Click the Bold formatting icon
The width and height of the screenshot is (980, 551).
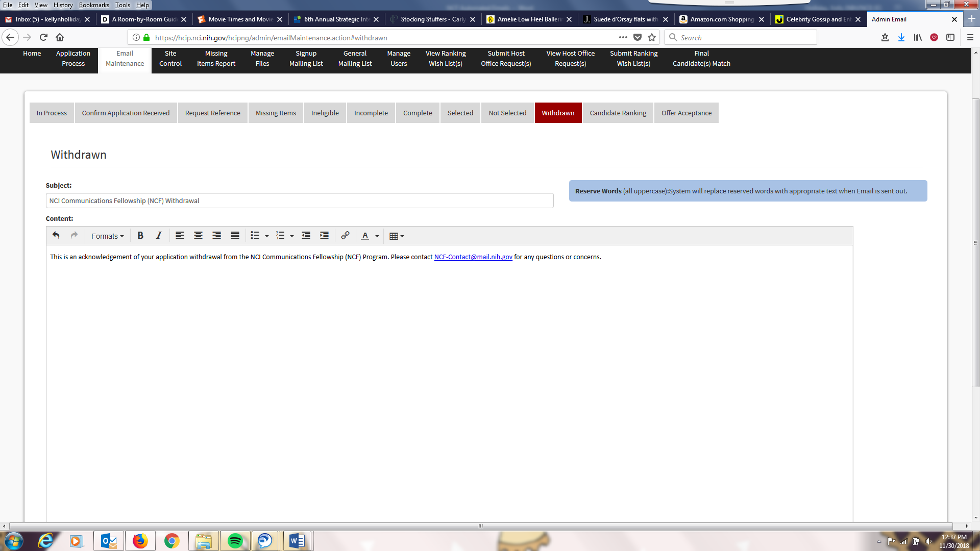coord(140,236)
